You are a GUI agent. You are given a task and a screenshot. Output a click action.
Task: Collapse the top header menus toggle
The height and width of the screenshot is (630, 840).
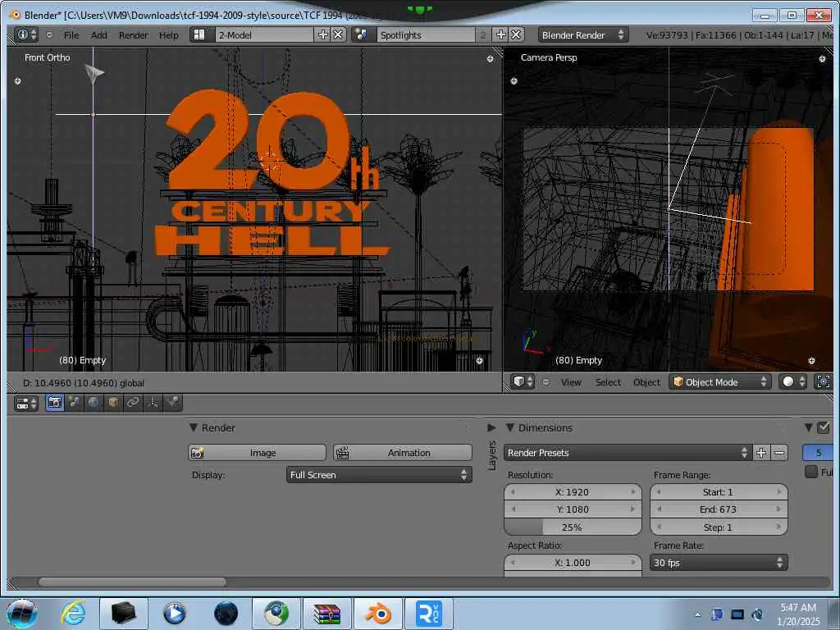pos(49,34)
